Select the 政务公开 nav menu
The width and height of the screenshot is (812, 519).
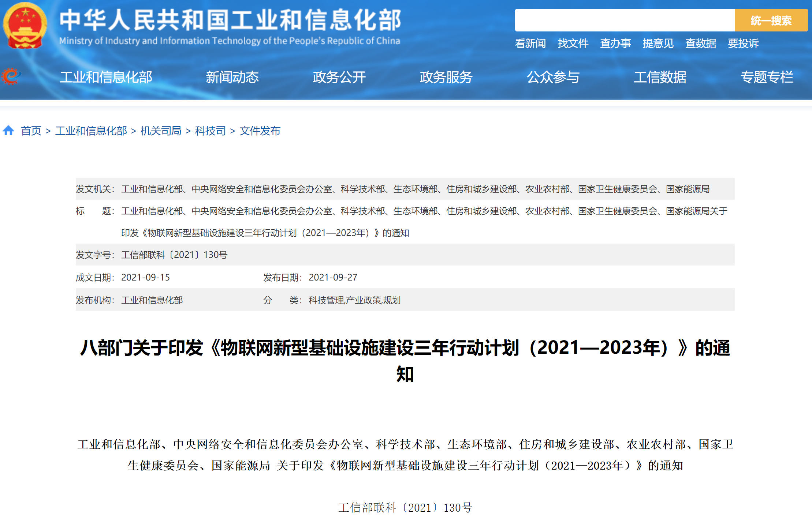coord(339,77)
